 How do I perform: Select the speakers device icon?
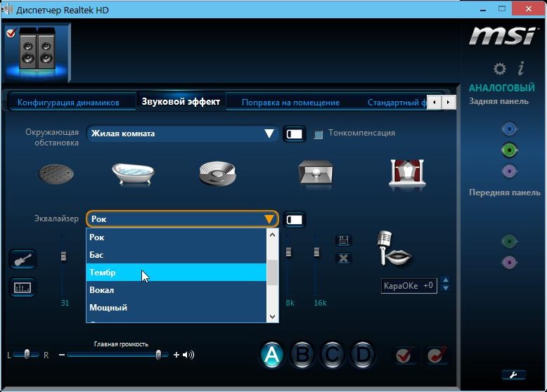click(x=37, y=52)
